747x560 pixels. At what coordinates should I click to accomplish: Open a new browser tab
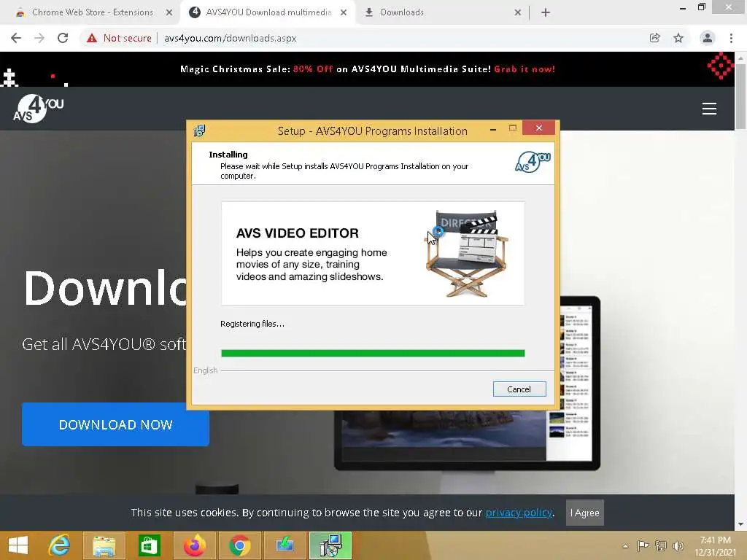[x=546, y=13]
